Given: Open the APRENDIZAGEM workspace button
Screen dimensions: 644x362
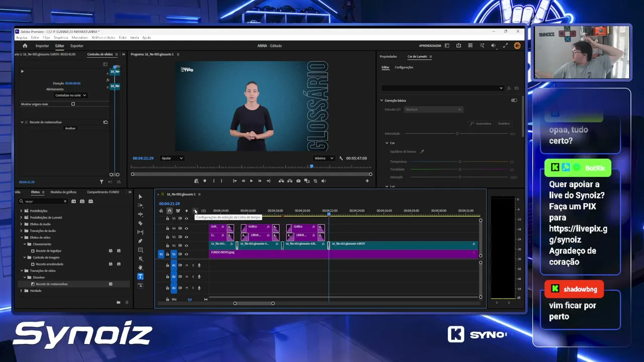Looking at the screenshot, I should (430, 46).
